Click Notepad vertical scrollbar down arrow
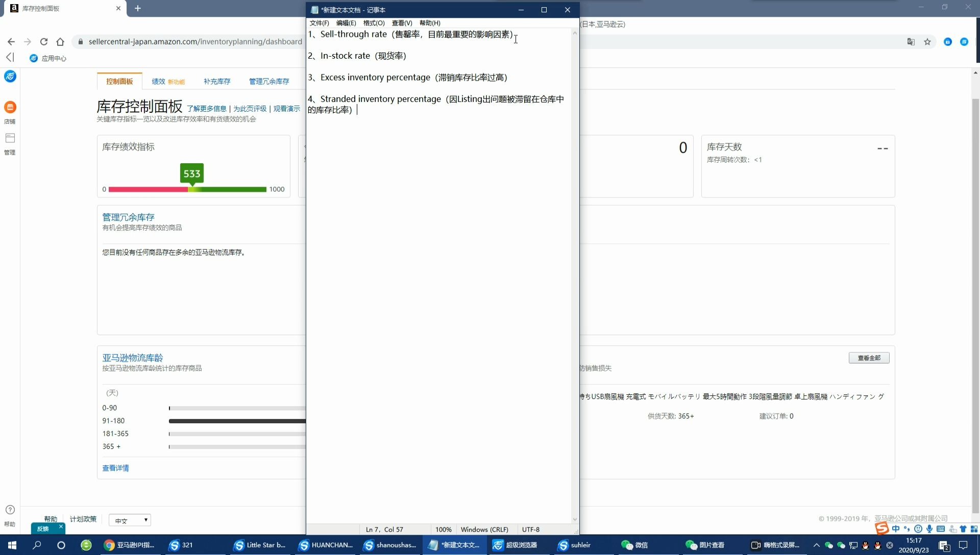 575,519
